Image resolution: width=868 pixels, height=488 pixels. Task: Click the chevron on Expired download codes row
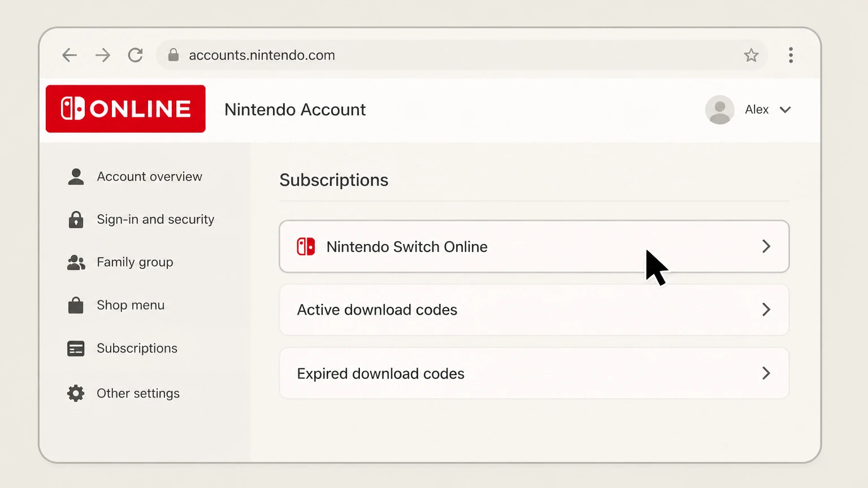click(766, 373)
